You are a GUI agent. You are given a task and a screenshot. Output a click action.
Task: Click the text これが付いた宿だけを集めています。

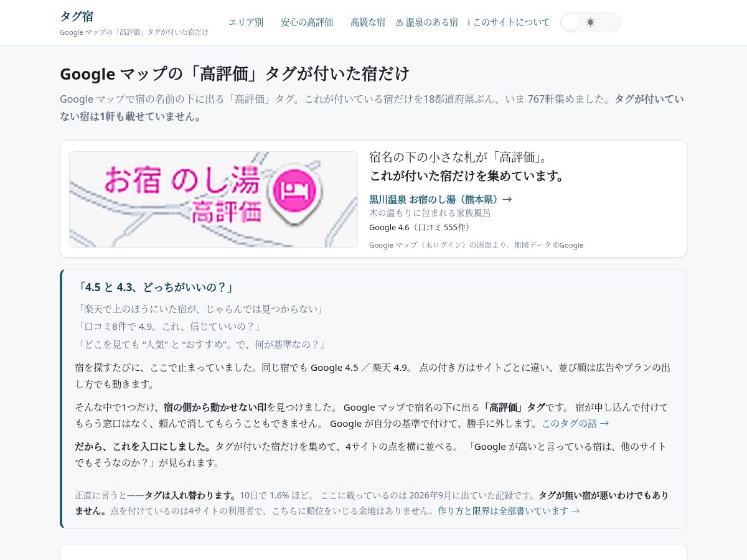point(467,176)
